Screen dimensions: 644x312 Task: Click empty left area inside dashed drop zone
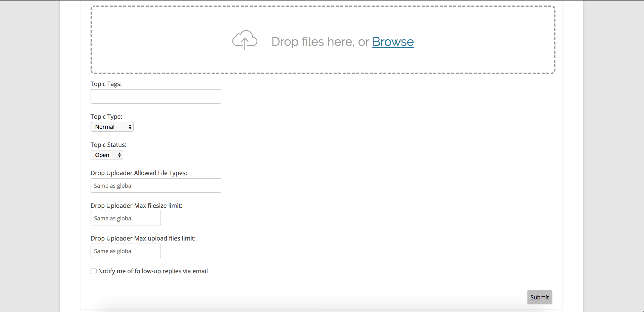151,40
